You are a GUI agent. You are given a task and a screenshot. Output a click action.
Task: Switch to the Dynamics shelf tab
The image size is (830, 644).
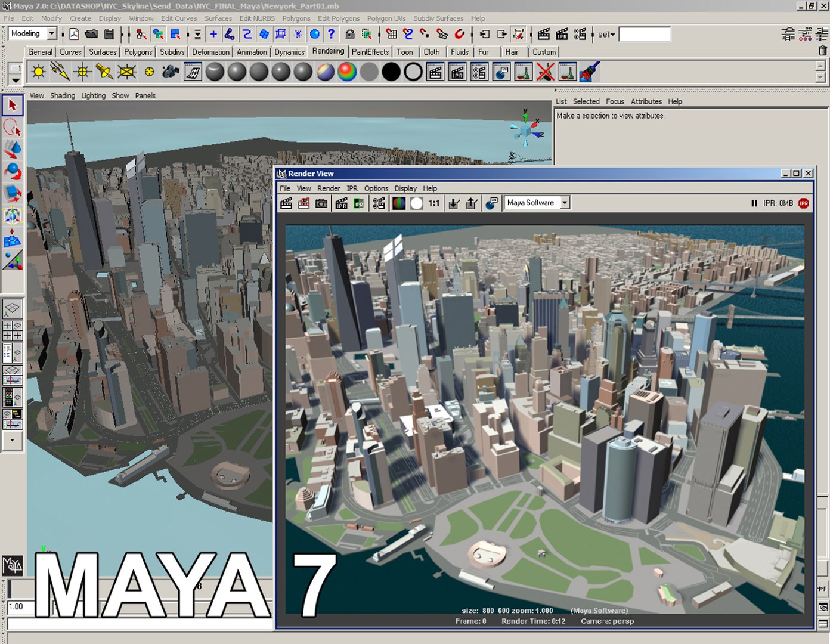[x=289, y=52]
